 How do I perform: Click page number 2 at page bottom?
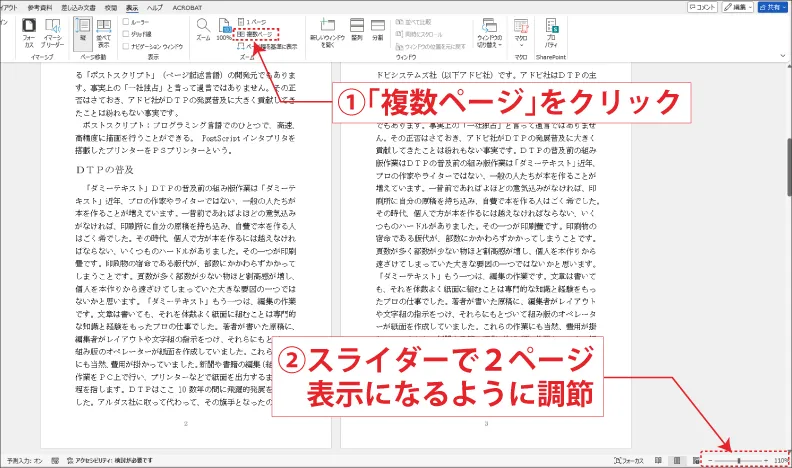point(186,424)
